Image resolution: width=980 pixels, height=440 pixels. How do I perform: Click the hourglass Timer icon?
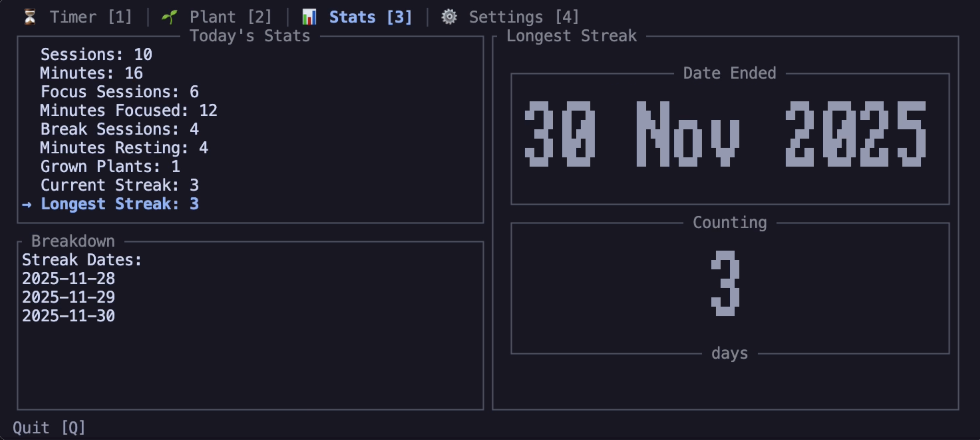(30, 17)
